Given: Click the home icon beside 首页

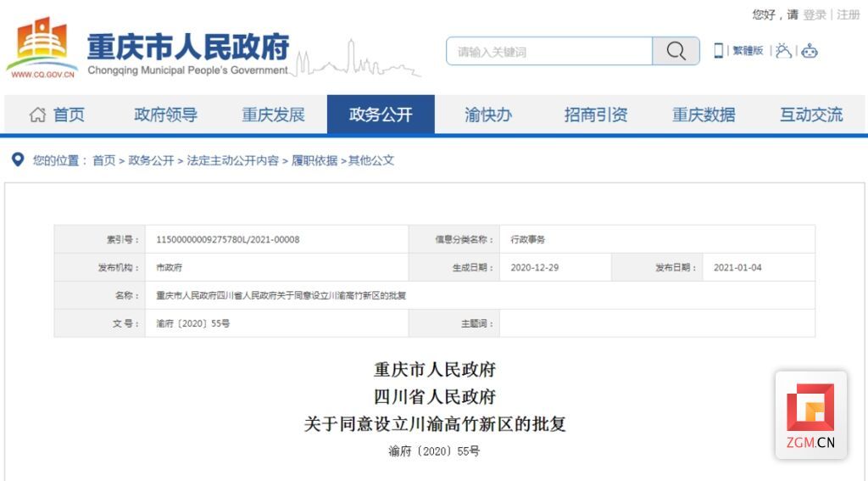Looking at the screenshot, I should 37,115.
